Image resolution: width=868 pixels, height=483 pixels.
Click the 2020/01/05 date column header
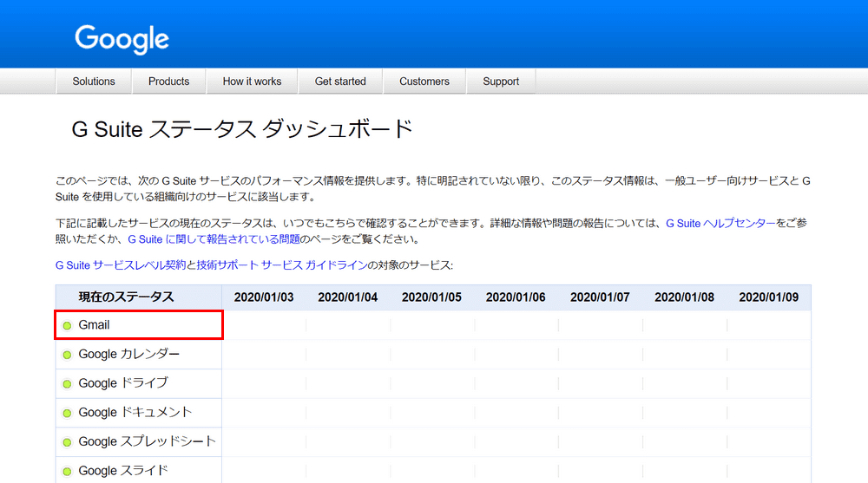431,297
